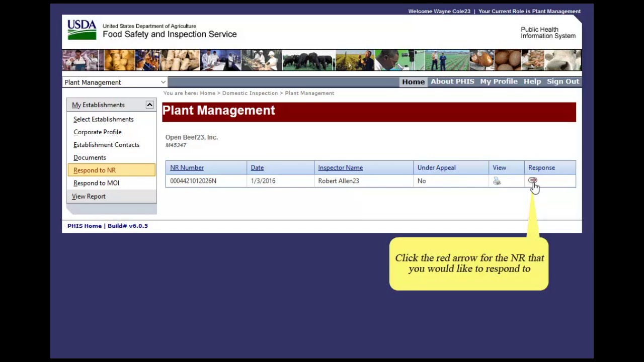
Task: Open Select Establishments in sidebar
Action: click(103, 119)
